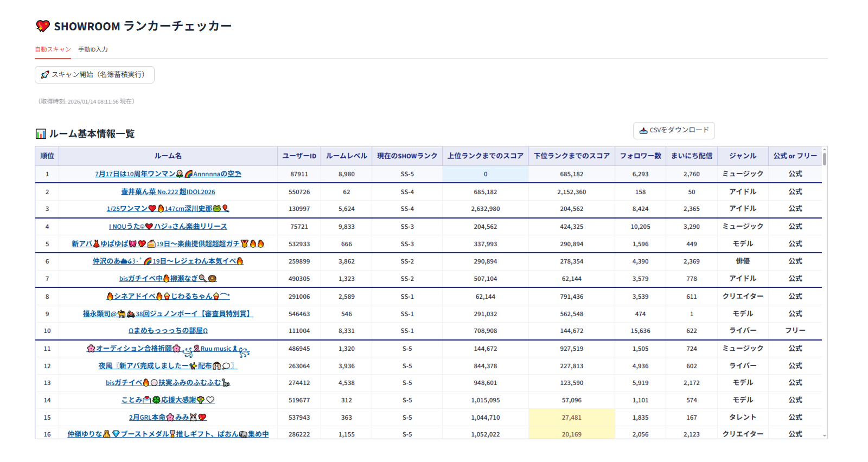Open the まめもっっっちの部屋 room link
The width and height of the screenshot is (868, 462).
[168, 331]
